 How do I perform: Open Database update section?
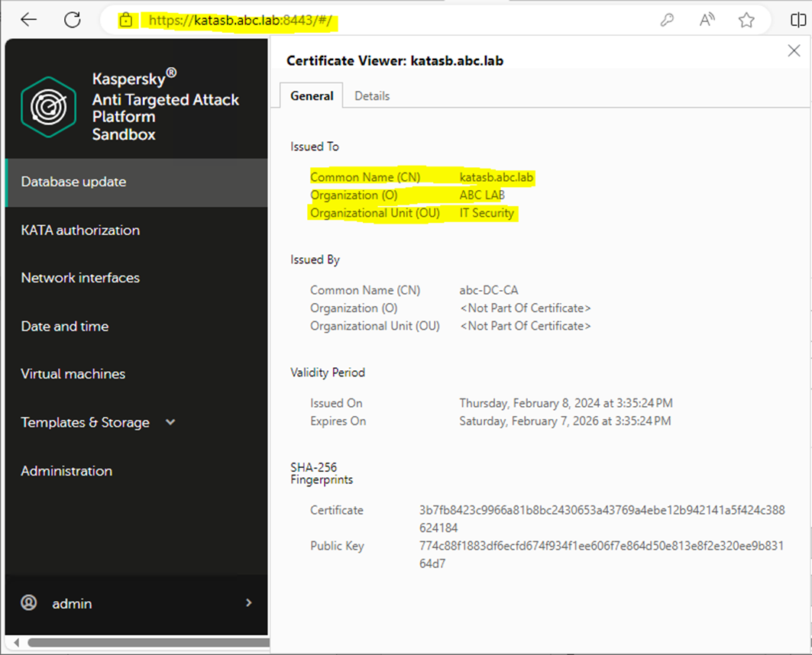pyautogui.click(x=73, y=182)
